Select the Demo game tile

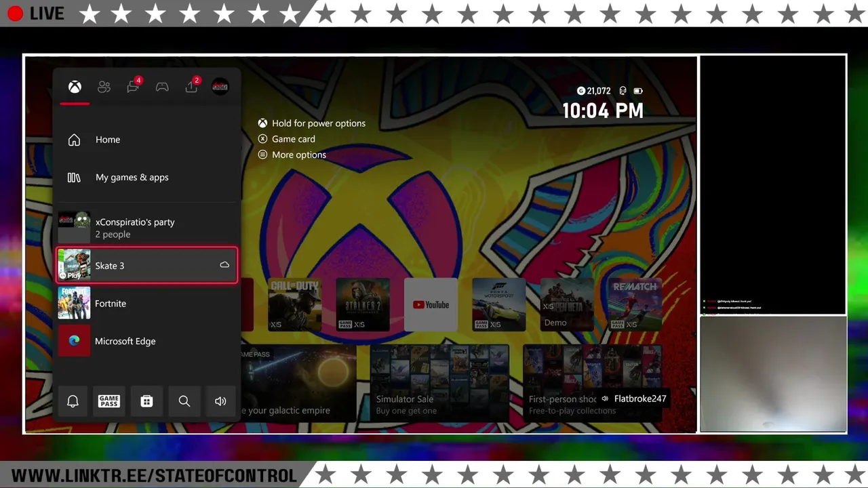pos(567,304)
